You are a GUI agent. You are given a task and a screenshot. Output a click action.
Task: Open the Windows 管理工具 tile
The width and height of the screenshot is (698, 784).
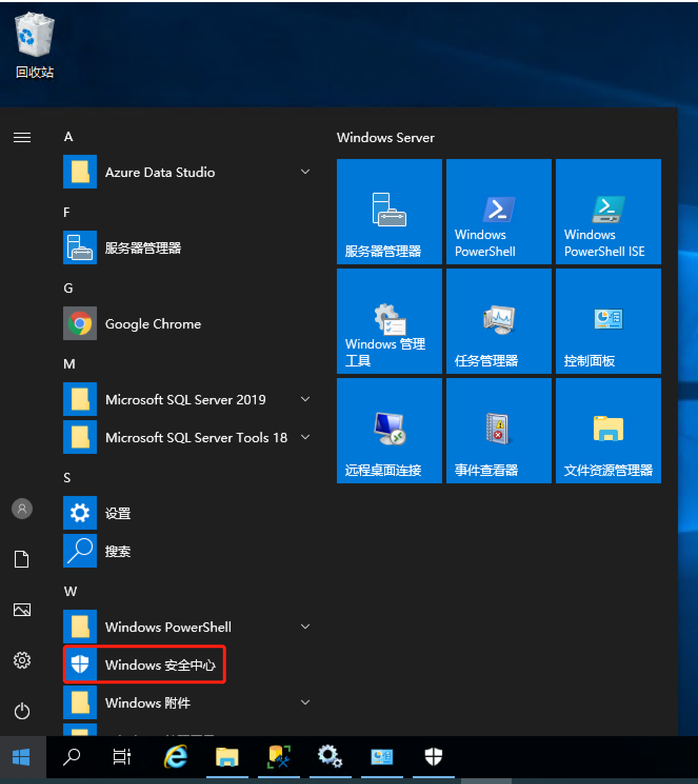click(x=389, y=321)
